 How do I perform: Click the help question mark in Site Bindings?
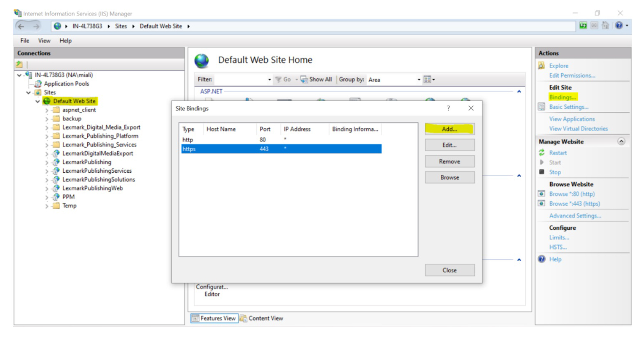[x=448, y=108]
